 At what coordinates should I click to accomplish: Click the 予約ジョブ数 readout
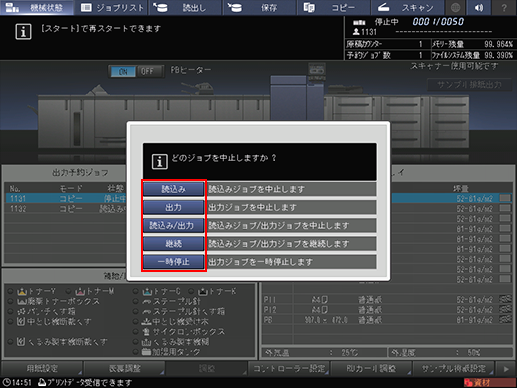tap(387, 55)
